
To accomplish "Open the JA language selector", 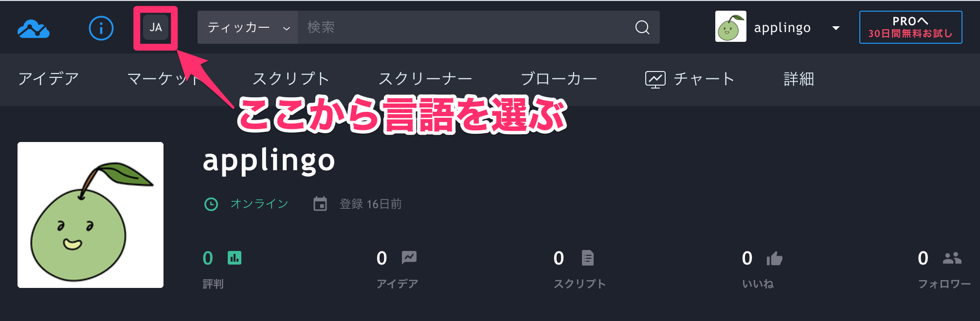I will 156,27.
